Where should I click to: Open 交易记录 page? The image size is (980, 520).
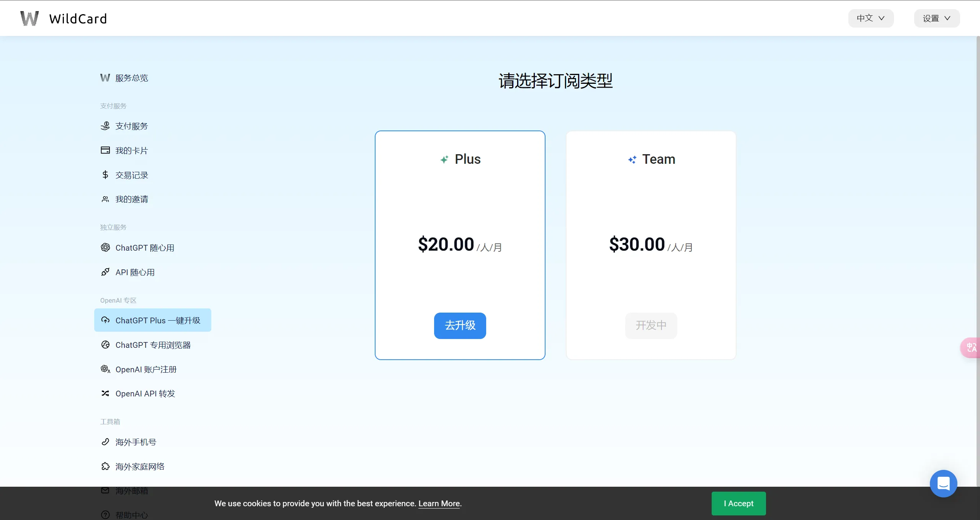click(x=132, y=175)
